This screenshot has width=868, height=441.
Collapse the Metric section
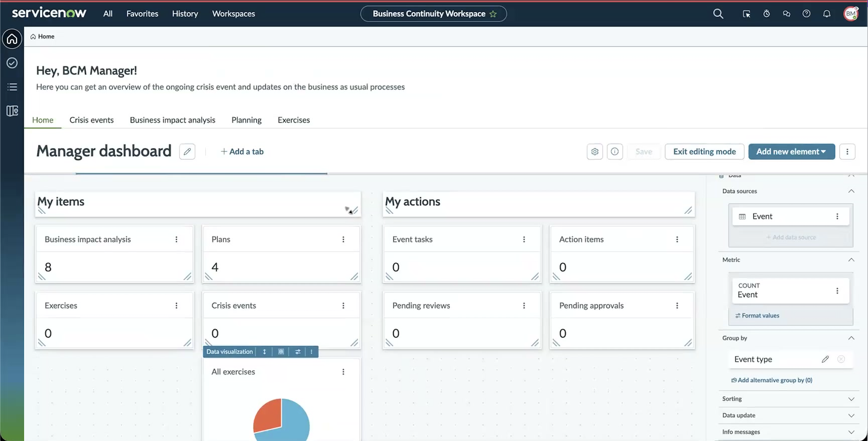pos(851,260)
